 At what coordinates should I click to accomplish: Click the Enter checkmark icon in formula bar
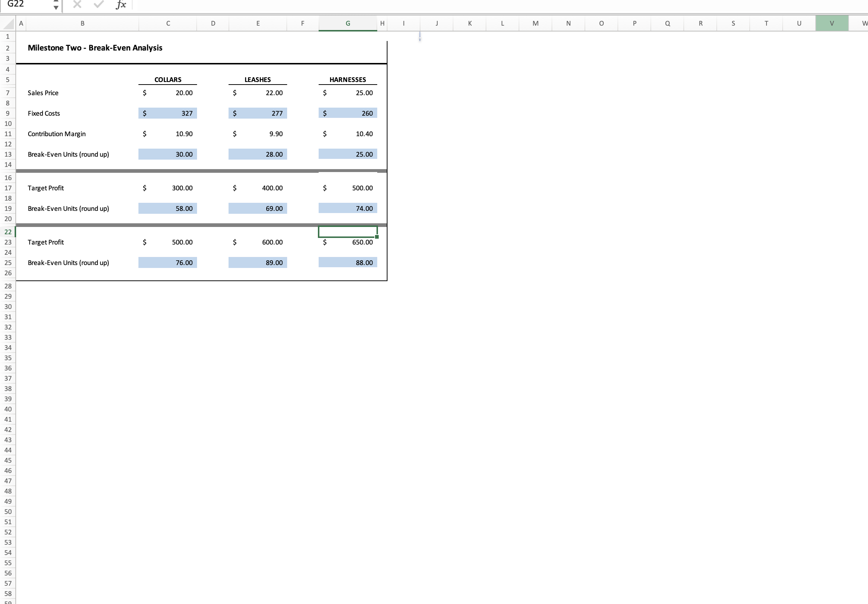(x=98, y=5)
